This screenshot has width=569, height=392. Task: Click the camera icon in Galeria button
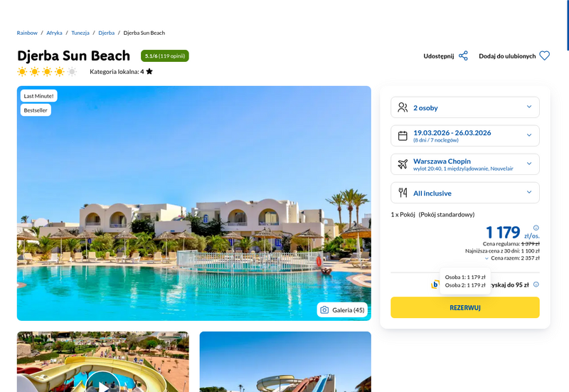tap(324, 310)
